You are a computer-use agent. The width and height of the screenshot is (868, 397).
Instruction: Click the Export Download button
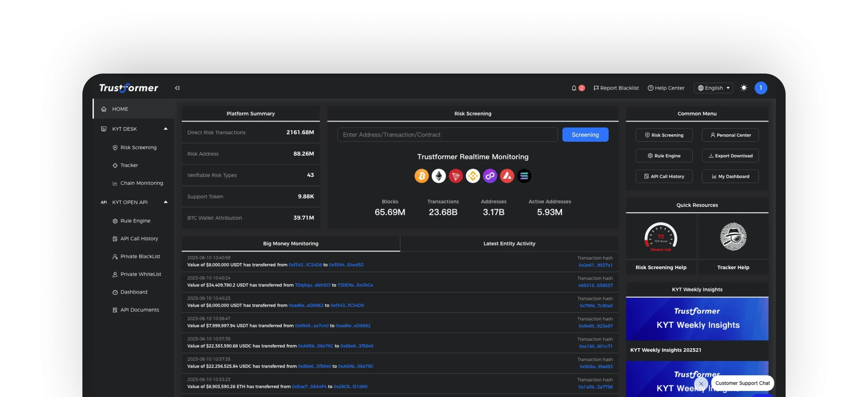point(730,156)
